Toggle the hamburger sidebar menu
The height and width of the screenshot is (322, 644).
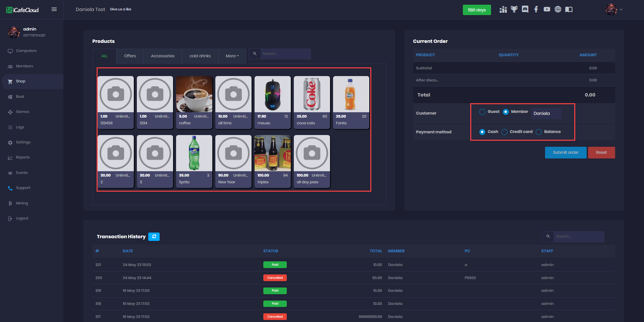[x=54, y=9]
